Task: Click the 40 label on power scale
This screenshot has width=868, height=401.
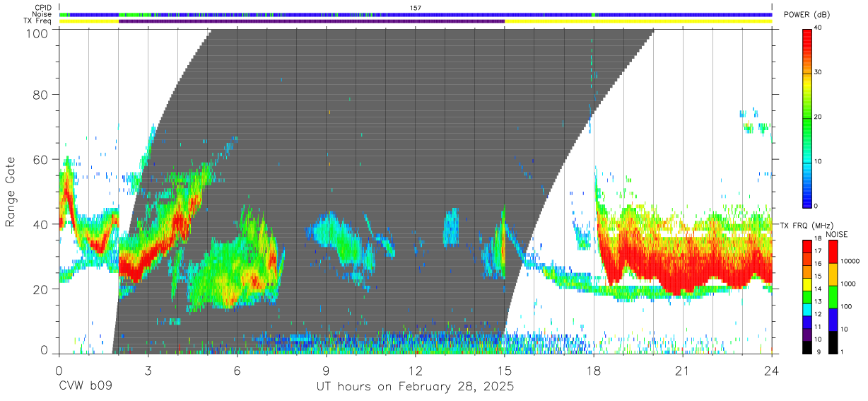Action: pos(819,29)
